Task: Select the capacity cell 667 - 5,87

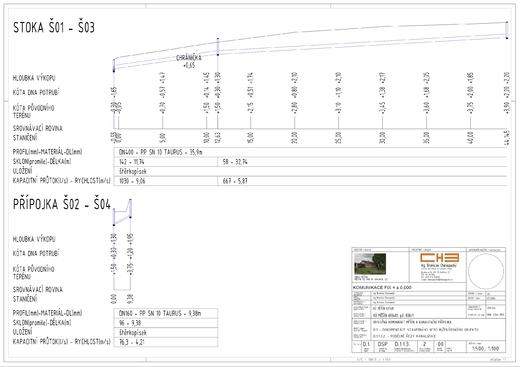Action: [x=362, y=181]
